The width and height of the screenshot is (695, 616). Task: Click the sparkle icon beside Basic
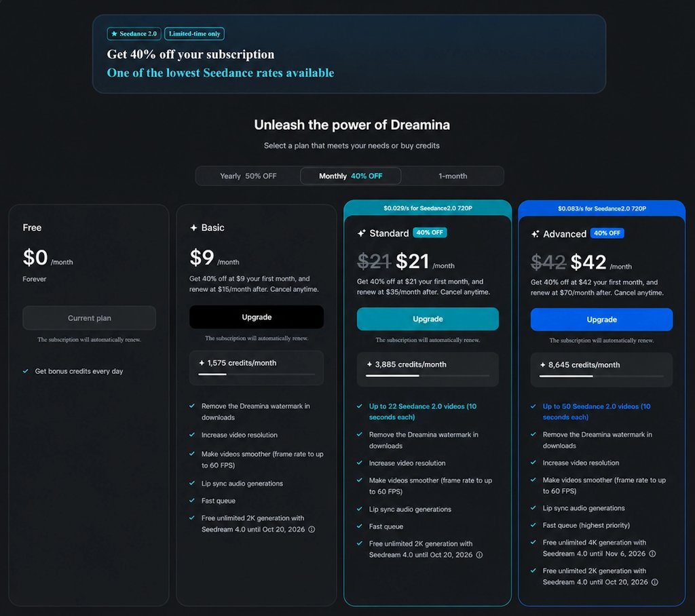(193, 228)
